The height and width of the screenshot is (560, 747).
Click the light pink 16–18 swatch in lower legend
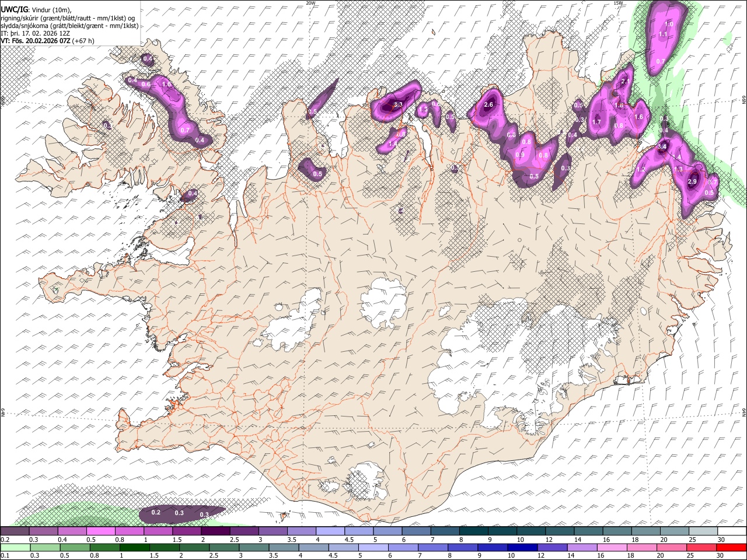[x=612, y=548]
